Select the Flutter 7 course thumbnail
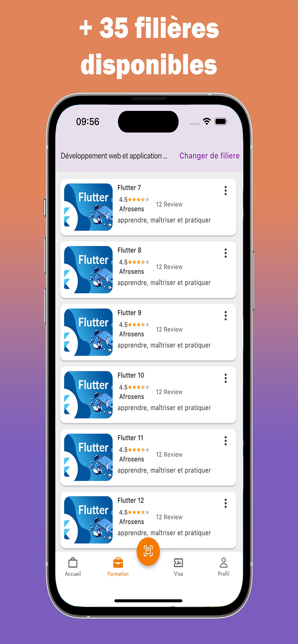Image resolution: width=298 pixels, height=644 pixels. [88, 207]
